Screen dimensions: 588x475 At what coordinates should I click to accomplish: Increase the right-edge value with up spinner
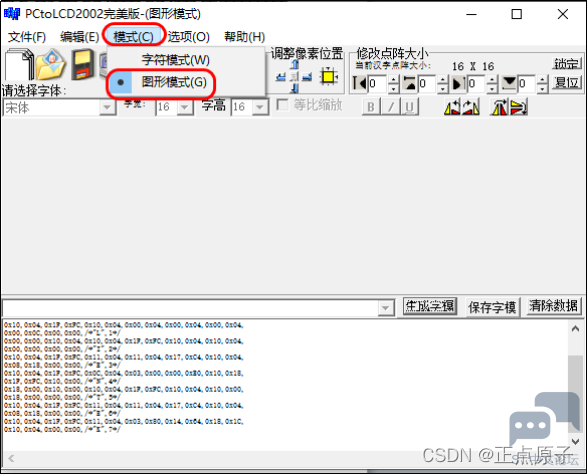point(493,79)
